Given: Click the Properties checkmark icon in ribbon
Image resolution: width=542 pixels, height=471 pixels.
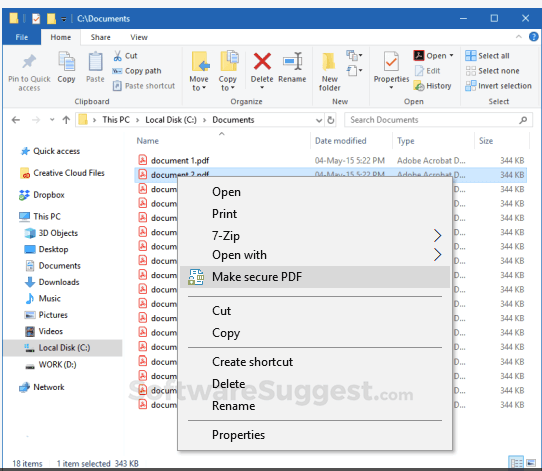Looking at the screenshot, I should click(391, 62).
